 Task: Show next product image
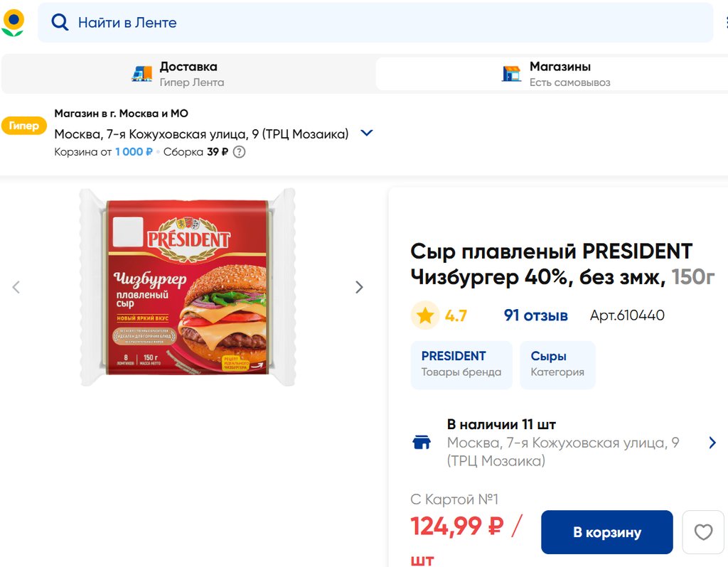click(x=359, y=287)
